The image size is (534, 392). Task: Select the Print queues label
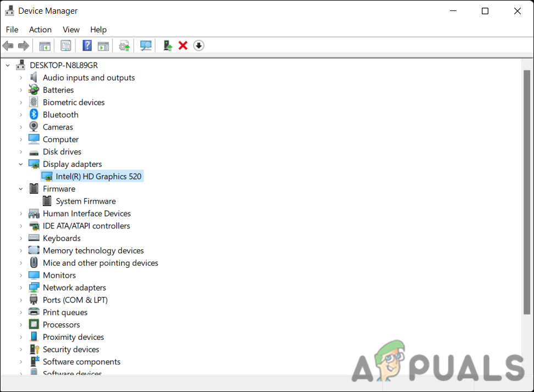65,312
